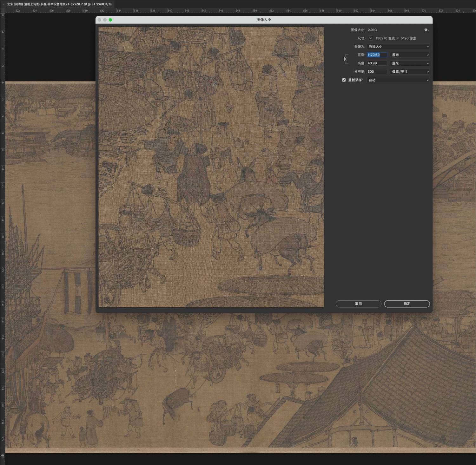476x465 pixels.
Task: Open the 分辨率 unit dropdown 像素/英寸
Action: [x=410, y=72]
